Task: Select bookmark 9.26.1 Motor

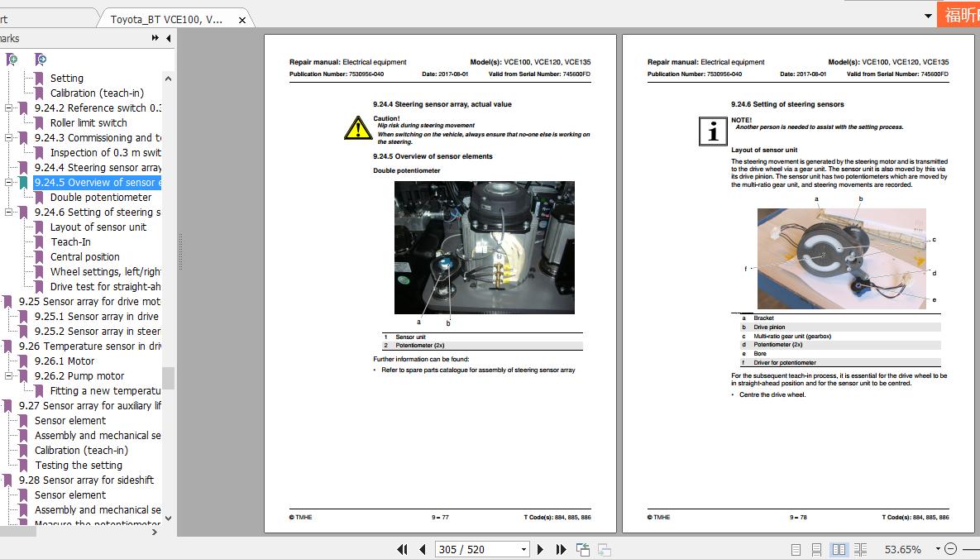Action: [65, 361]
